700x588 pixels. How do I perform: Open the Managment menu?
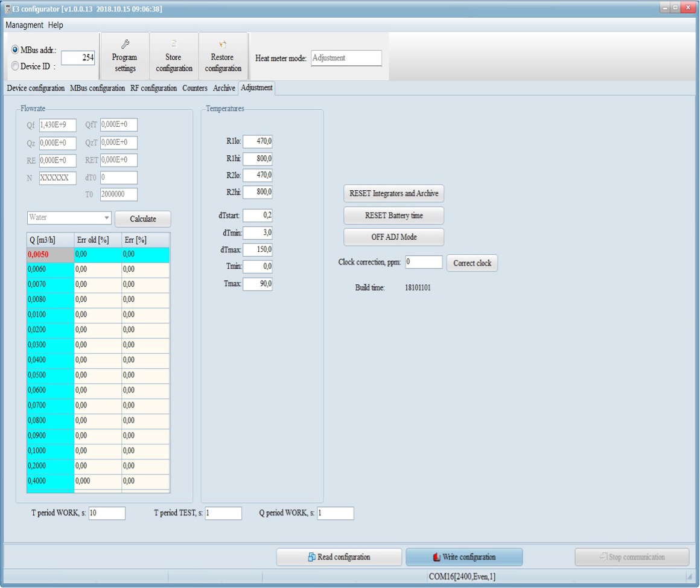[x=25, y=25]
